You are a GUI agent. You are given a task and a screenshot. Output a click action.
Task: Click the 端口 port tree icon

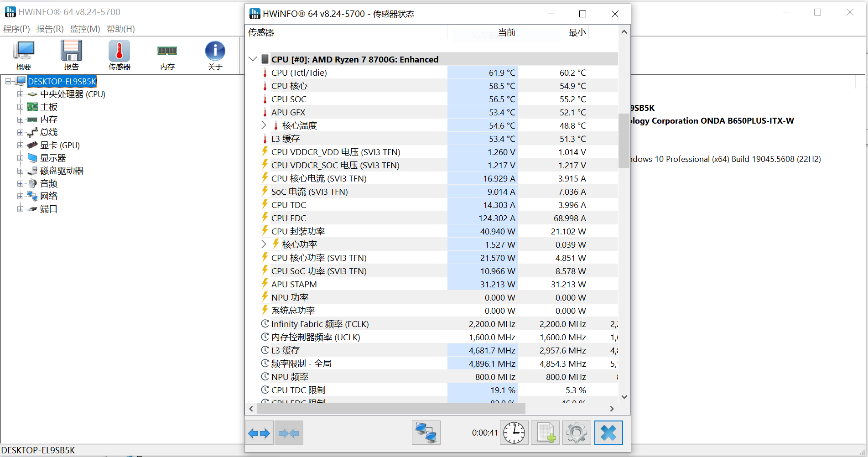tap(32, 209)
